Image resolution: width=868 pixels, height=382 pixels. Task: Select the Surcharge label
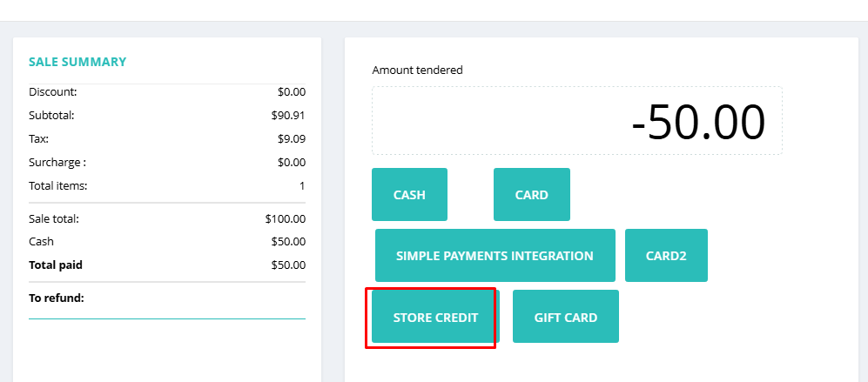pos(57,163)
